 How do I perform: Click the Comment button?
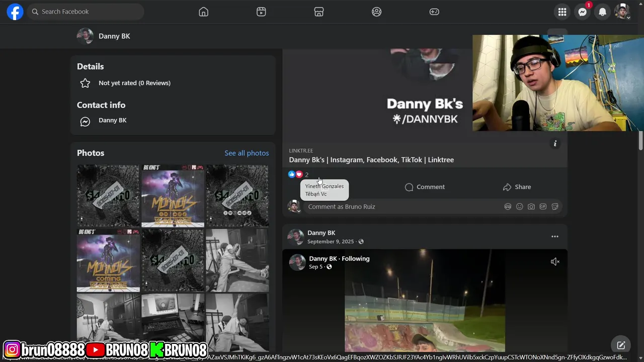(425, 187)
